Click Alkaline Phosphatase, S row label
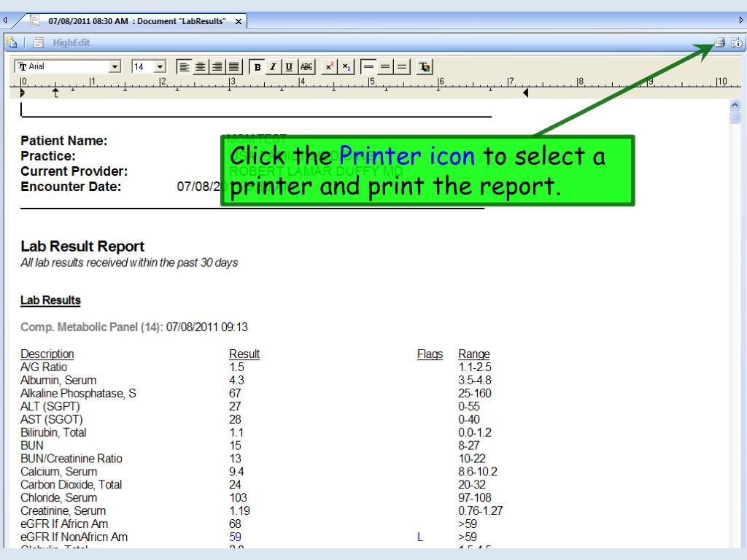Image resolution: width=747 pixels, height=560 pixels. 78,393
